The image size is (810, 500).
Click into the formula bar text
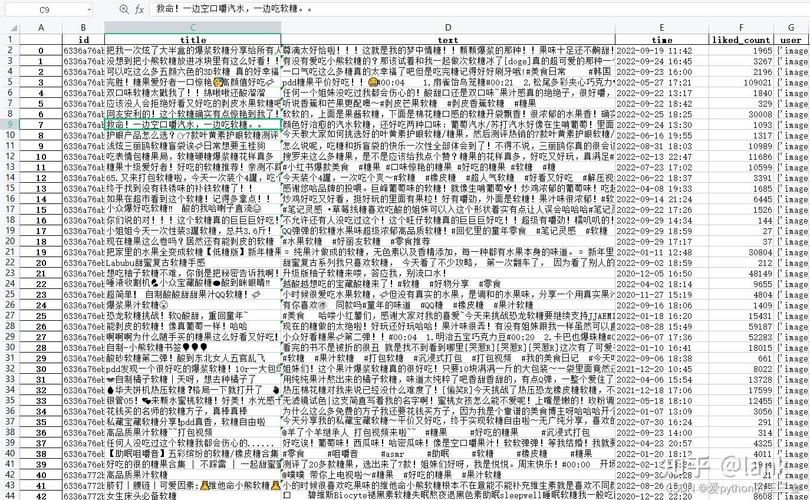479,9
